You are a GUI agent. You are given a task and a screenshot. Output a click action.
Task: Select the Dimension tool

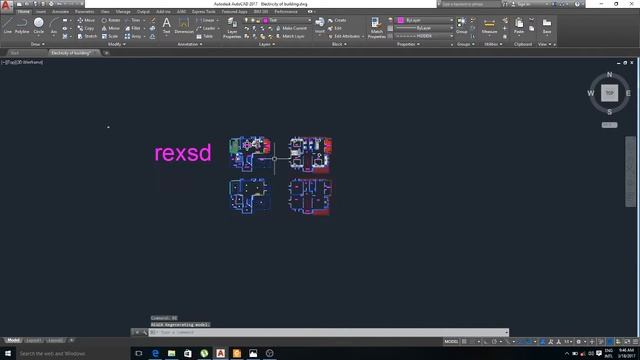(x=184, y=25)
